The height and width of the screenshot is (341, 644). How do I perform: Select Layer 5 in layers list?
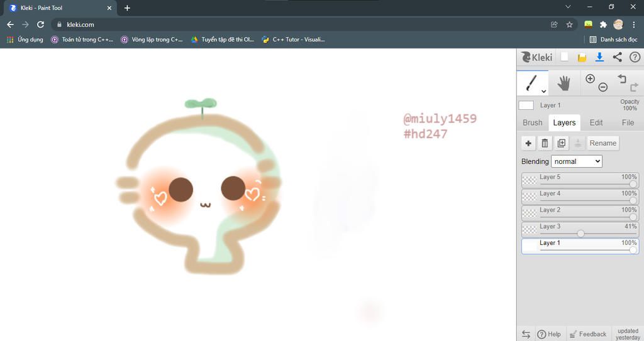pos(580,180)
